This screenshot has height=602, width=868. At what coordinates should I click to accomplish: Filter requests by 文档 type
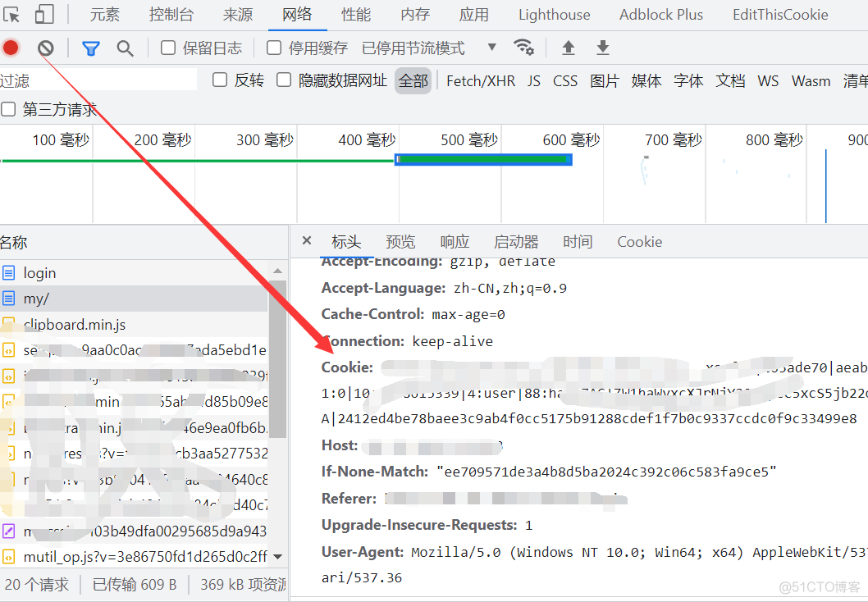coord(730,80)
